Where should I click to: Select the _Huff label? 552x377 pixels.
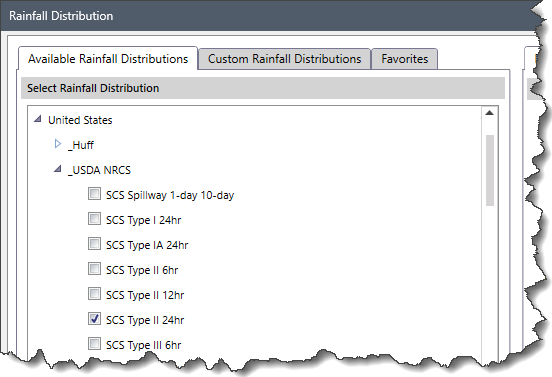click(81, 145)
